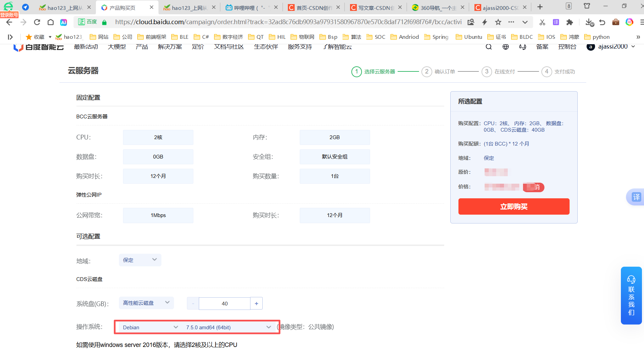Click the system disk size field 40

225,303
